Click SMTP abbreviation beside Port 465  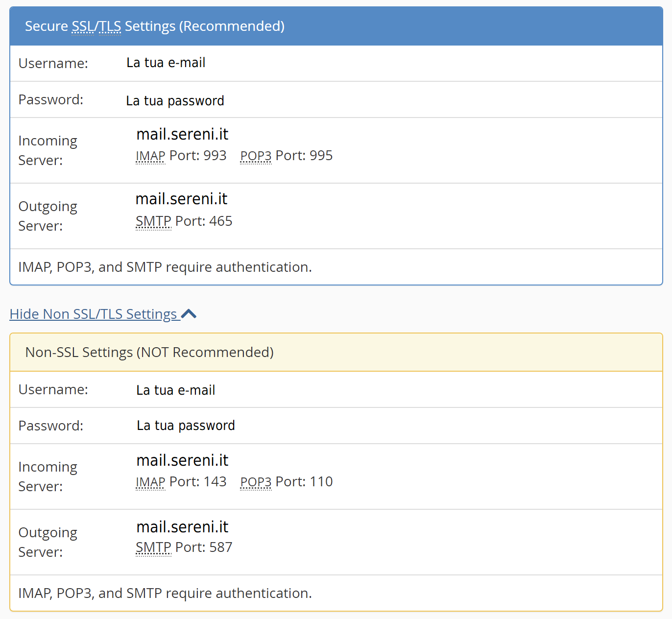pos(153,221)
